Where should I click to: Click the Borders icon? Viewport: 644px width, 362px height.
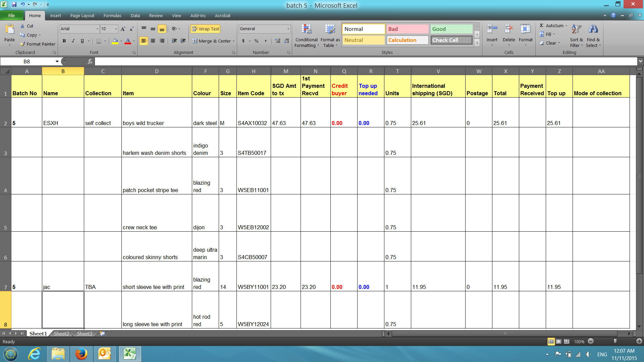99,41
